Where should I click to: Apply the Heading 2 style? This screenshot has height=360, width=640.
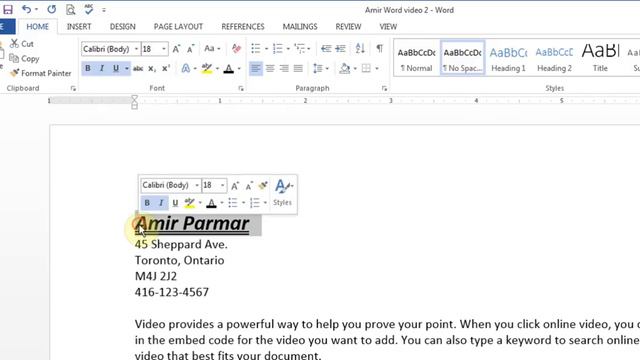point(554,58)
